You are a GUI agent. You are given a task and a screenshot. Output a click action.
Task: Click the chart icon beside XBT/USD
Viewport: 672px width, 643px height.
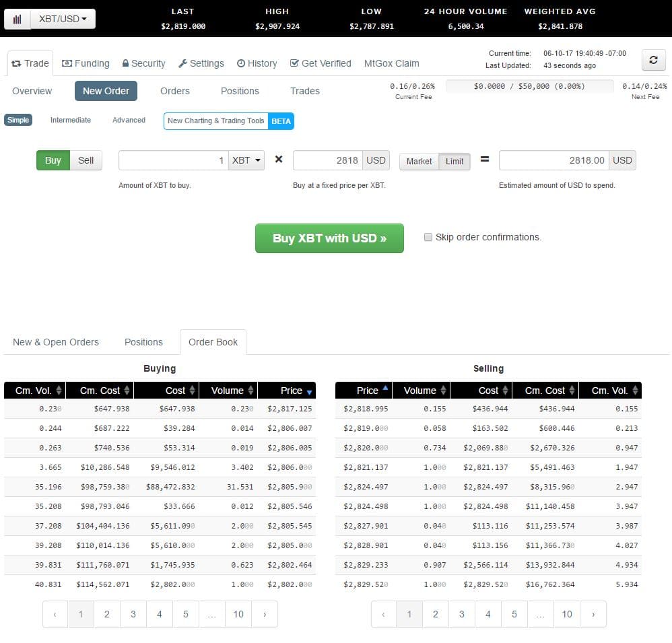click(x=17, y=19)
